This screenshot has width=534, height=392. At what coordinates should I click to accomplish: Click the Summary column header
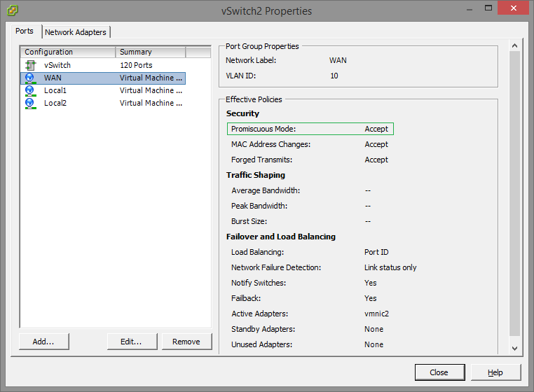[x=151, y=52]
